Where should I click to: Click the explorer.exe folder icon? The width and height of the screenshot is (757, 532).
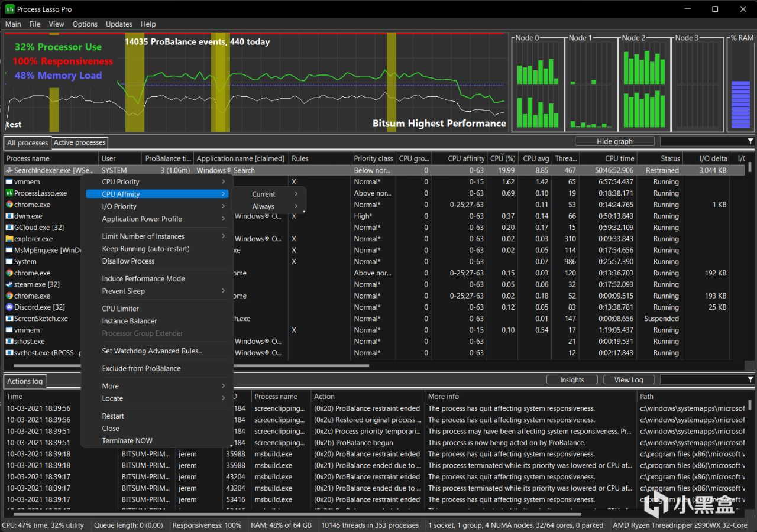pos(9,239)
